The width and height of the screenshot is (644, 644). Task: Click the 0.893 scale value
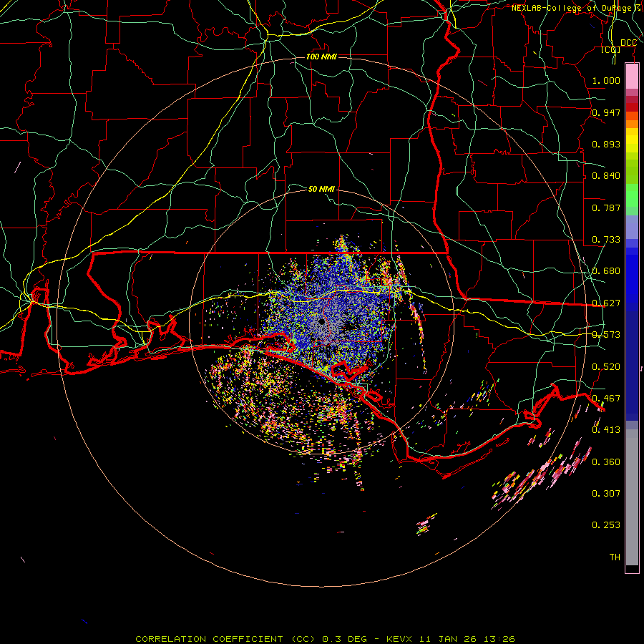pos(606,144)
